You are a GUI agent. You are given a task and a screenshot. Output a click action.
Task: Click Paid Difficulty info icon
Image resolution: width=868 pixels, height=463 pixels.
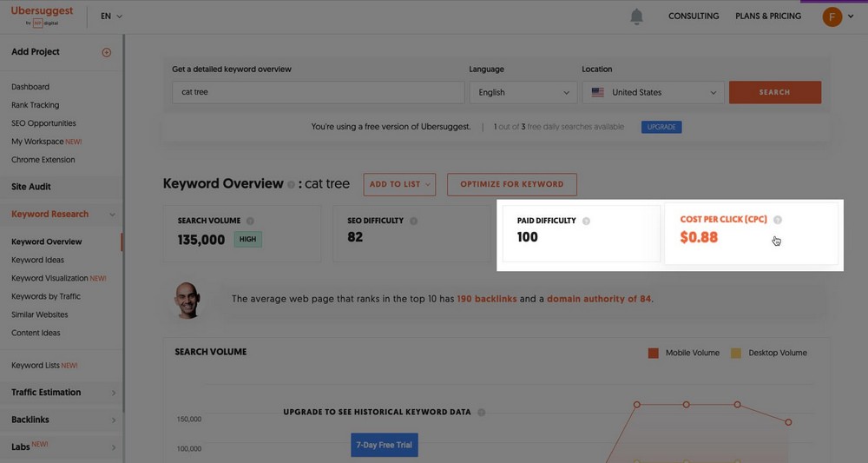tap(586, 221)
